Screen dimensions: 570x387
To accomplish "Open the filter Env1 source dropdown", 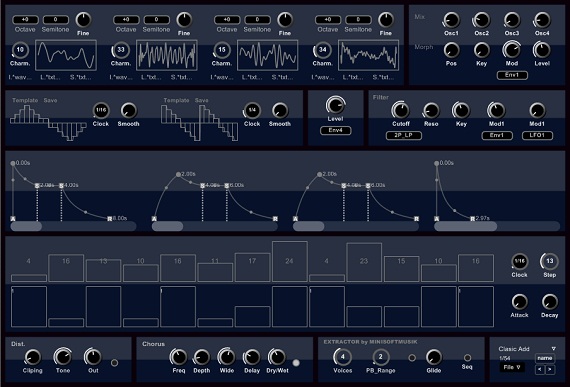I will tap(497, 136).
